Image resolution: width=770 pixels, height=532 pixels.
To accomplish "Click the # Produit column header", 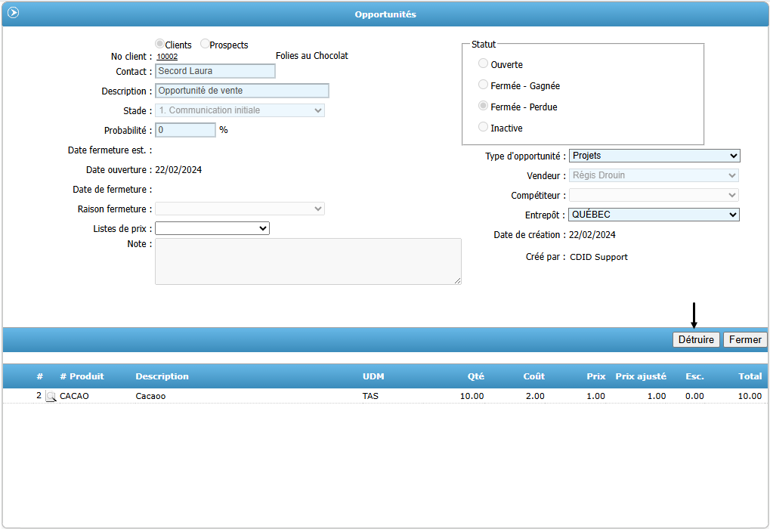I will (82, 376).
